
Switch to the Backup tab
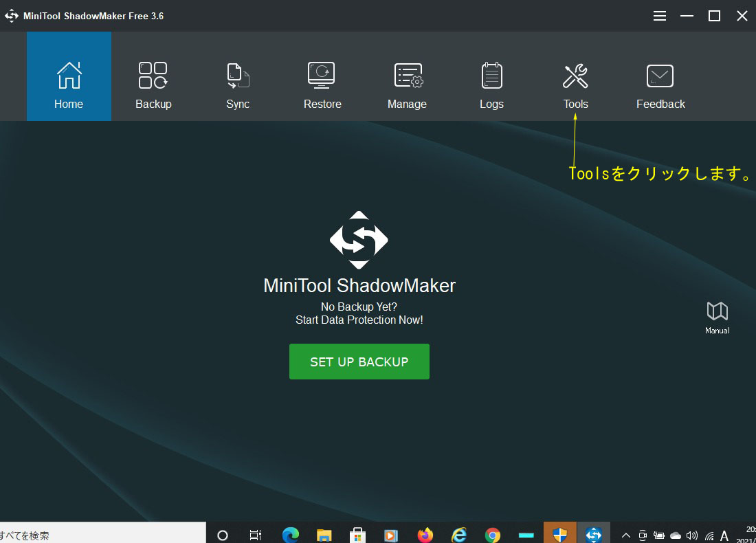click(x=153, y=76)
